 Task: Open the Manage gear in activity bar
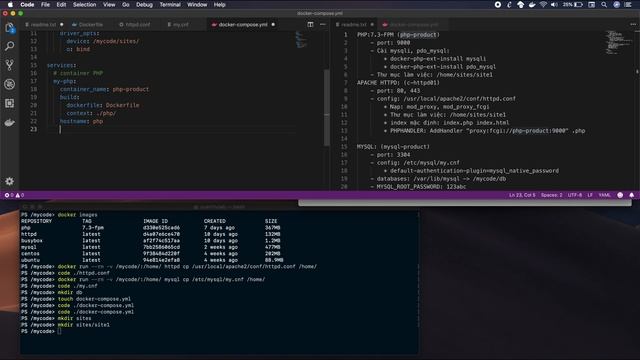click(x=9, y=181)
